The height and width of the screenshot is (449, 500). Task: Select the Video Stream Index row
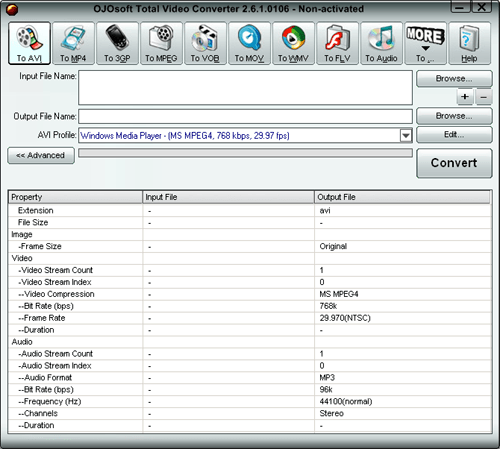point(250,282)
